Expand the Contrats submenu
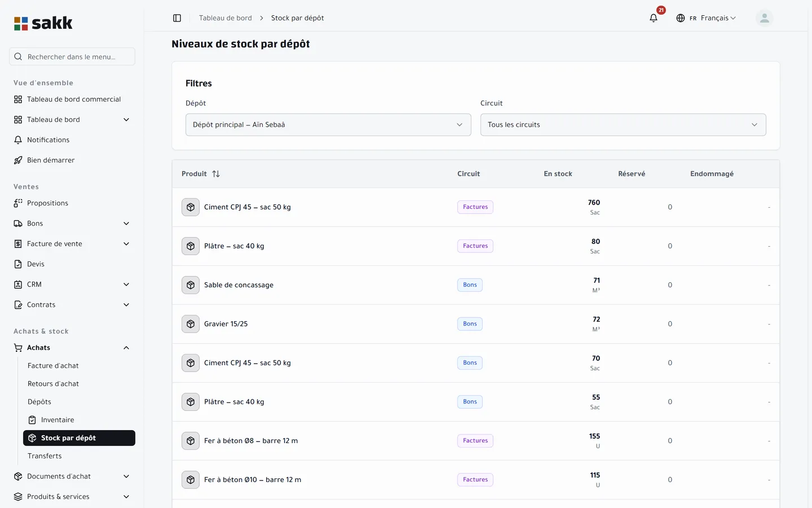Screen dimensions: 812x508 (126, 305)
